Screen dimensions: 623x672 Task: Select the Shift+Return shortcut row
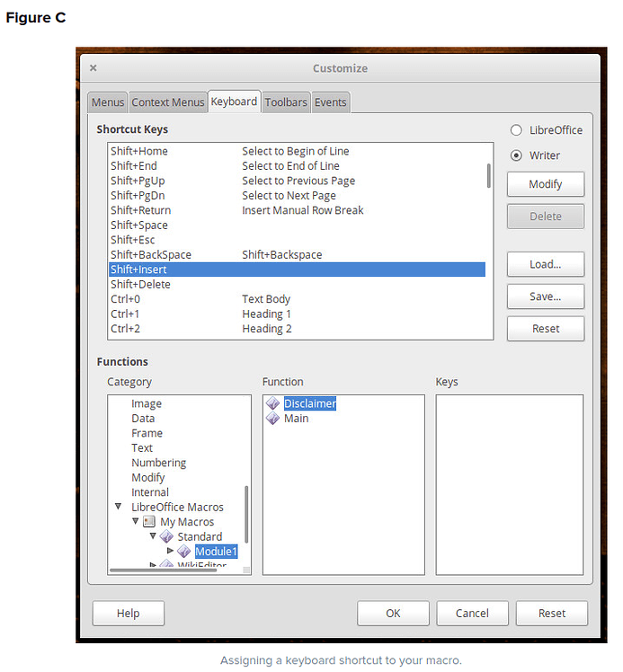[297, 210]
